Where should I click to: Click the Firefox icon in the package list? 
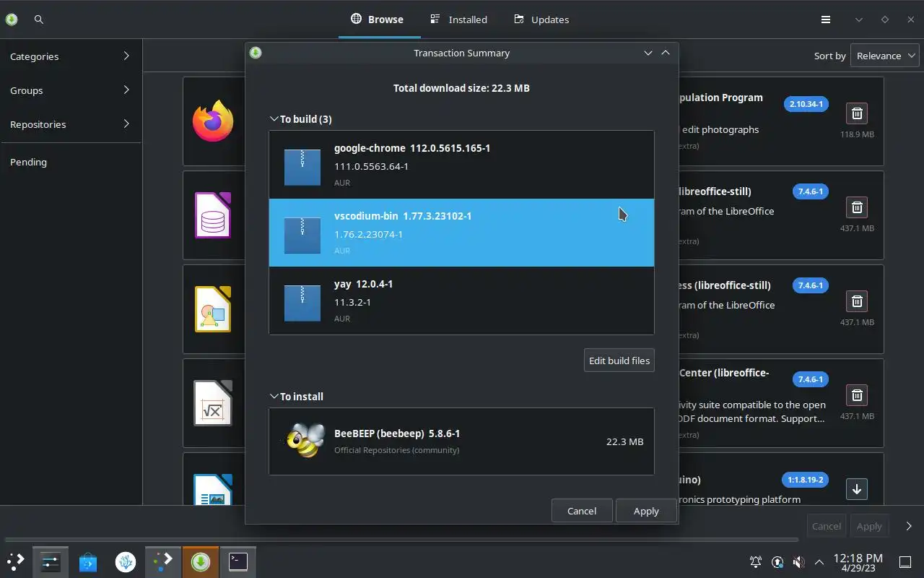[213, 121]
